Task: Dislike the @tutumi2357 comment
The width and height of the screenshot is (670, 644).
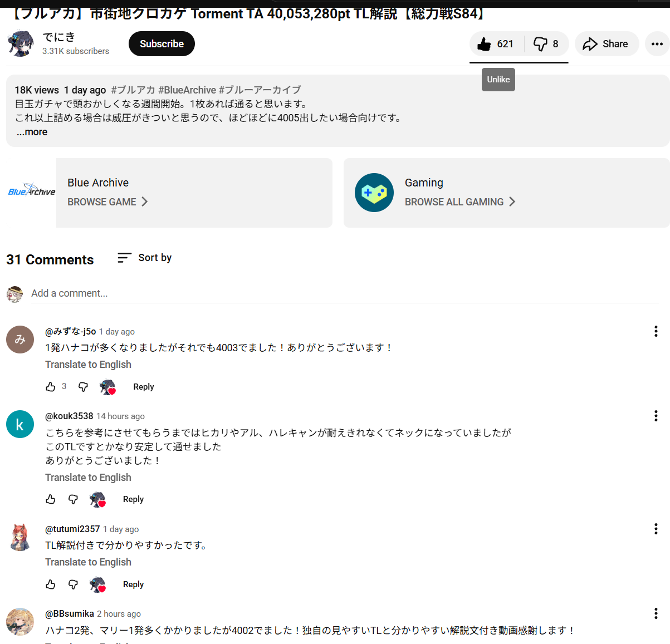Action: 73,584
